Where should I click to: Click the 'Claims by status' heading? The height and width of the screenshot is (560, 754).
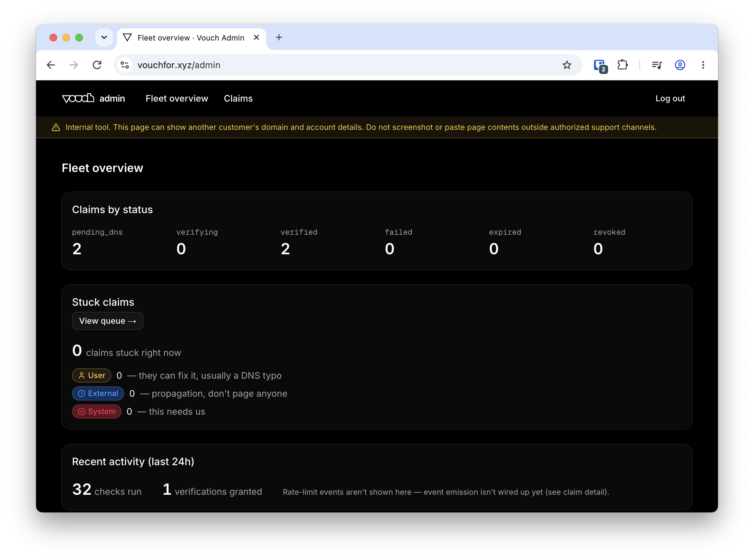tap(112, 210)
